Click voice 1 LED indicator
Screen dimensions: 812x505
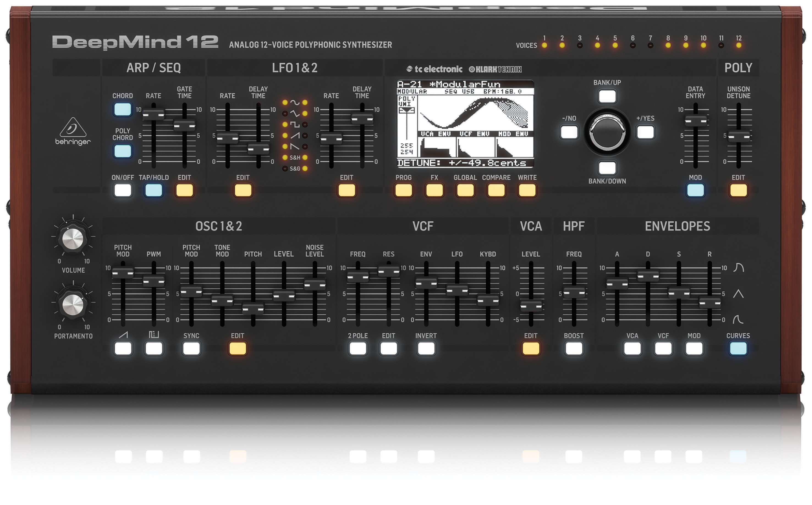pos(544,45)
